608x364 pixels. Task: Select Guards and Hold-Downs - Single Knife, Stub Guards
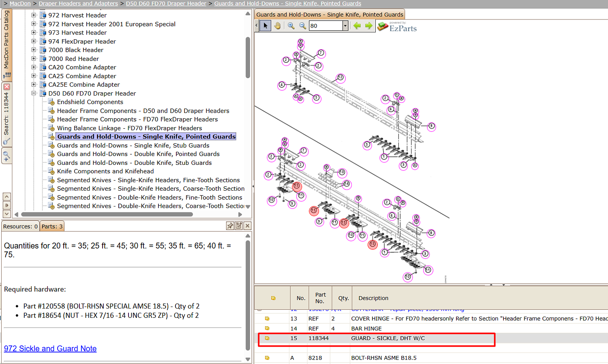tap(133, 145)
